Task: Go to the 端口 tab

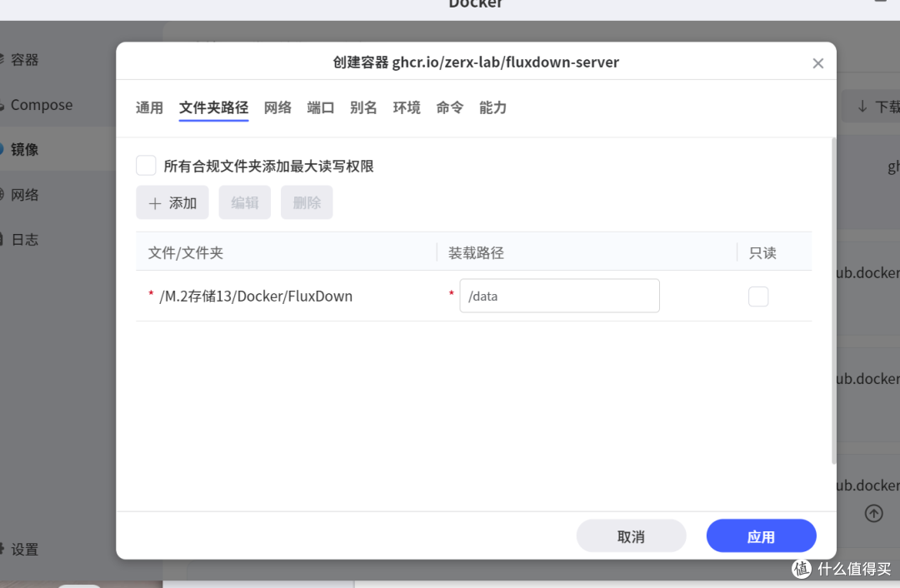Action: point(320,107)
